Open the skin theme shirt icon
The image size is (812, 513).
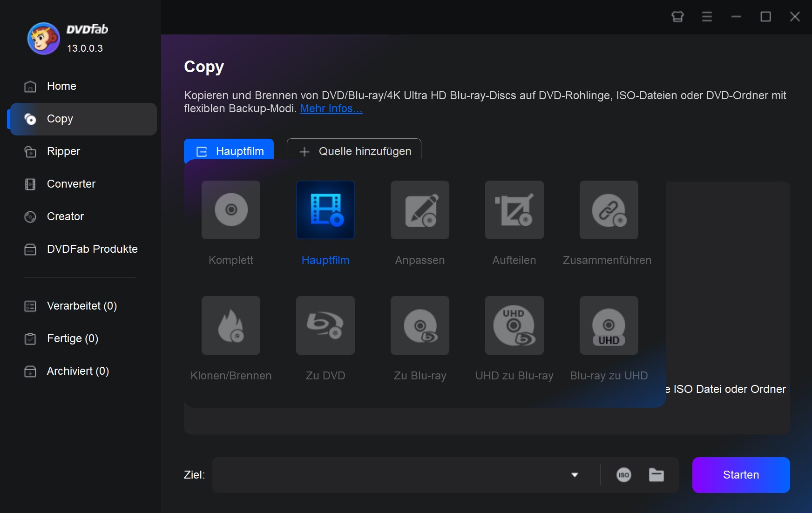pos(678,17)
